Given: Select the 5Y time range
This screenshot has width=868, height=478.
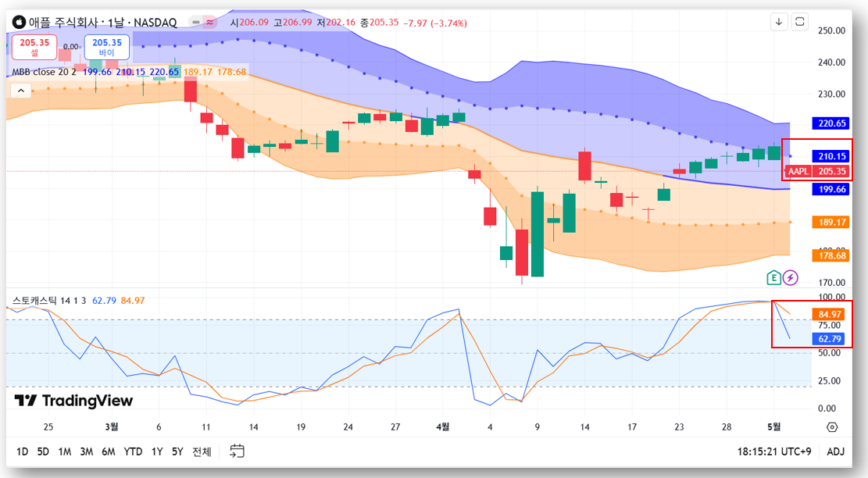Looking at the screenshot, I should [x=177, y=451].
